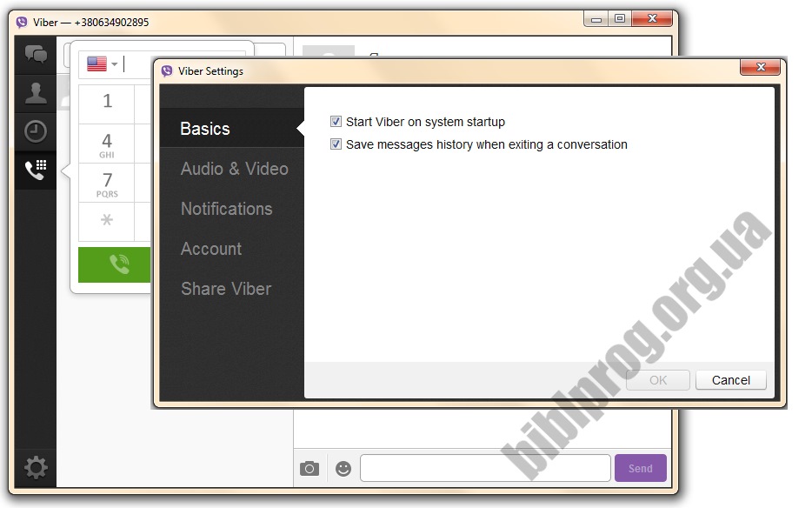
Task: Click the phone number entry field beside flag
Action: click(x=183, y=64)
